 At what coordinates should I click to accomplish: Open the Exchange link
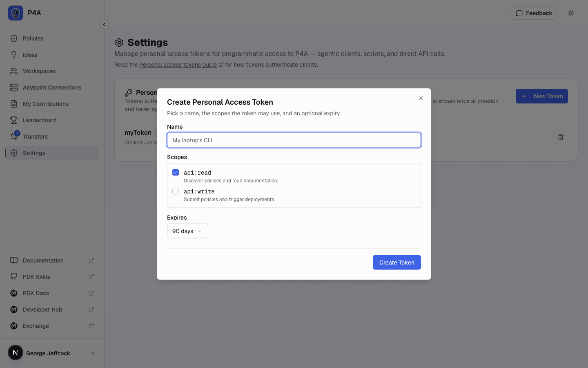[x=52, y=326]
